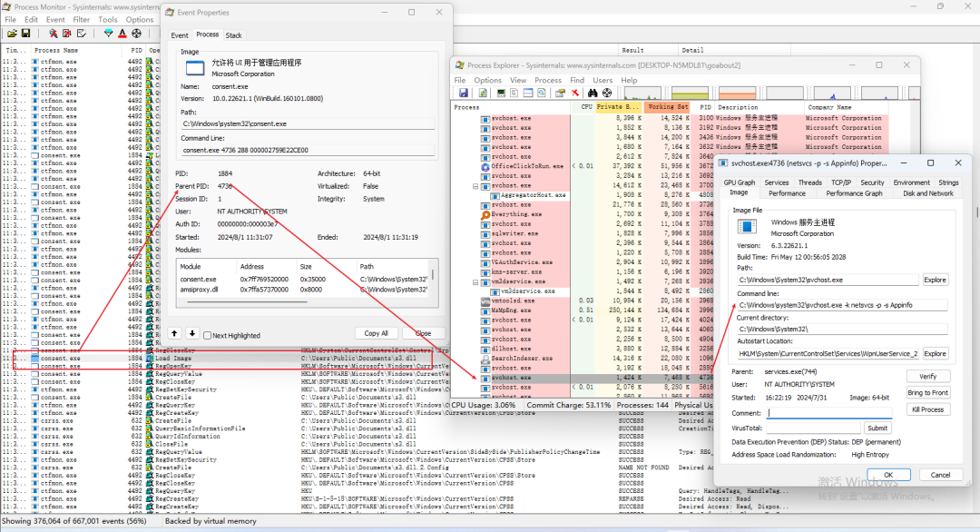Sort by the Working Set column header
Screen dimensions: 980x532
tap(668, 107)
